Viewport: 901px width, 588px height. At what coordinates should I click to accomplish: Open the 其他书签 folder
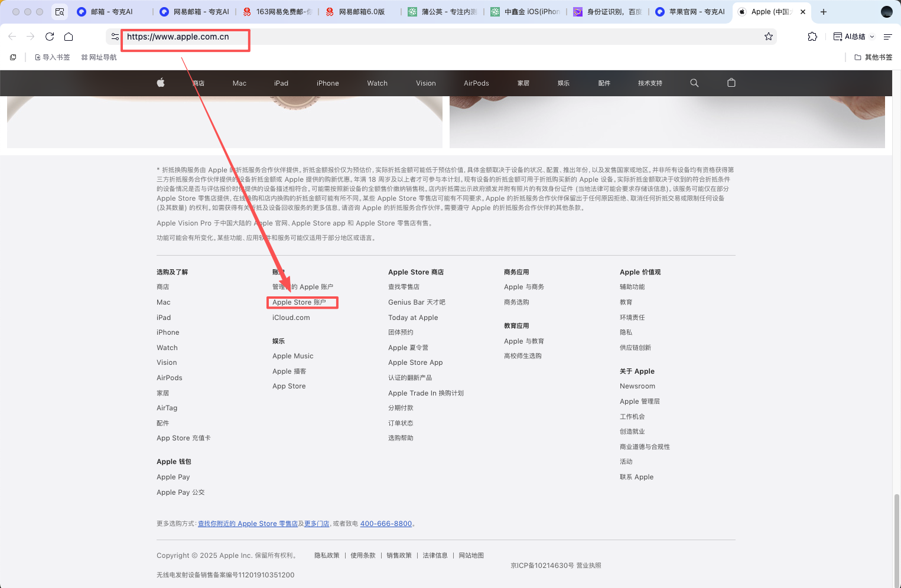coord(873,57)
